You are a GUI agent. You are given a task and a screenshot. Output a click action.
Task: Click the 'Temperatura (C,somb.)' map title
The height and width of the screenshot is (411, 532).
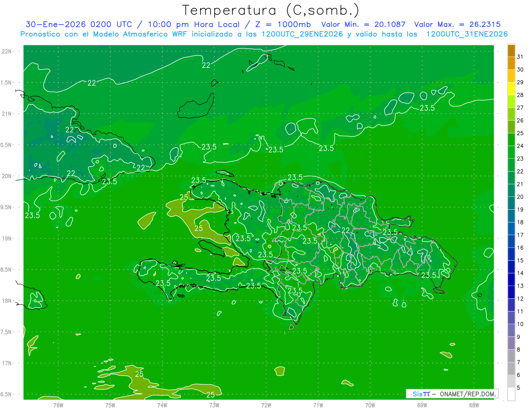pyautogui.click(x=271, y=10)
